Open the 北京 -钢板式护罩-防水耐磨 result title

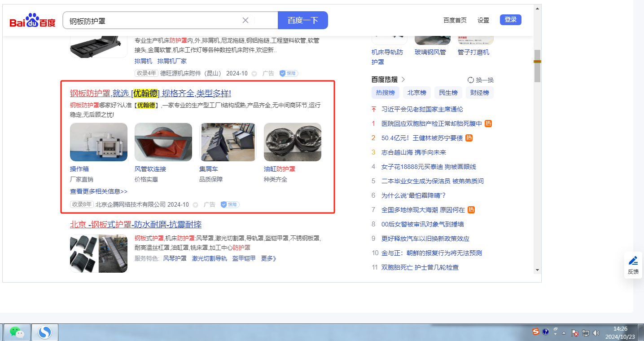[136, 225]
